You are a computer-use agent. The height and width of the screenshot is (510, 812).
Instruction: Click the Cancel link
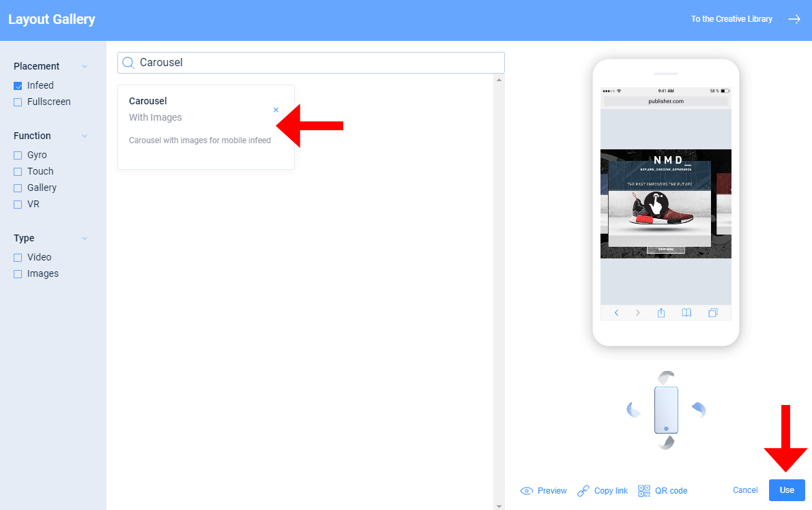tap(745, 490)
